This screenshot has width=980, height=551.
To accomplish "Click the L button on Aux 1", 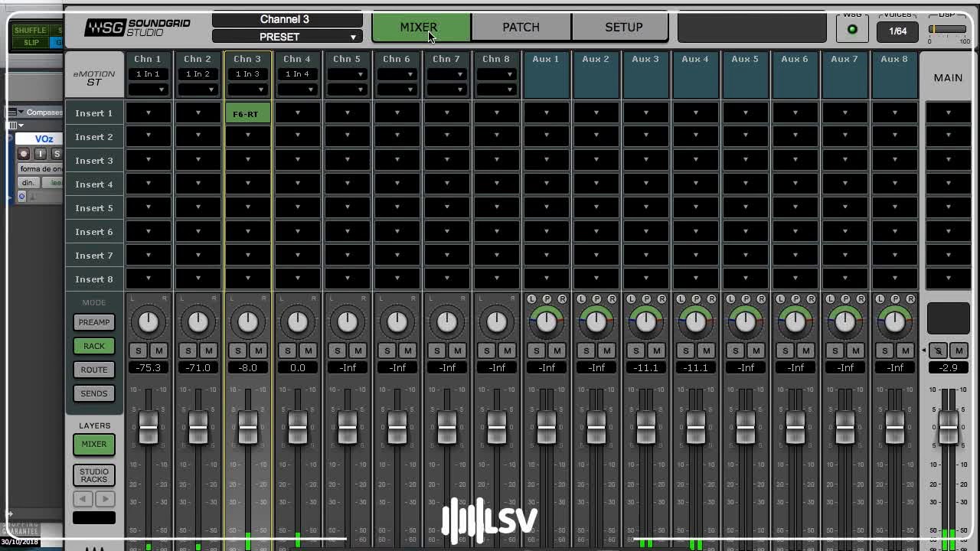I will [532, 299].
